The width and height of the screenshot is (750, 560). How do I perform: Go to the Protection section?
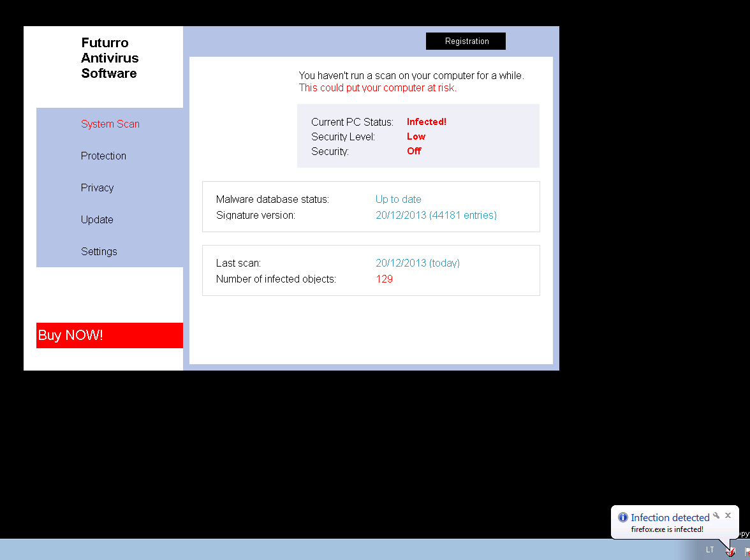pyautogui.click(x=103, y=156)
